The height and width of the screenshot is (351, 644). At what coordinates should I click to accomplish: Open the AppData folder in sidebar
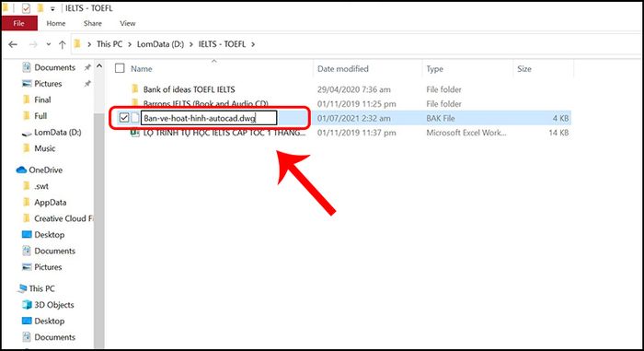point(50,203)
